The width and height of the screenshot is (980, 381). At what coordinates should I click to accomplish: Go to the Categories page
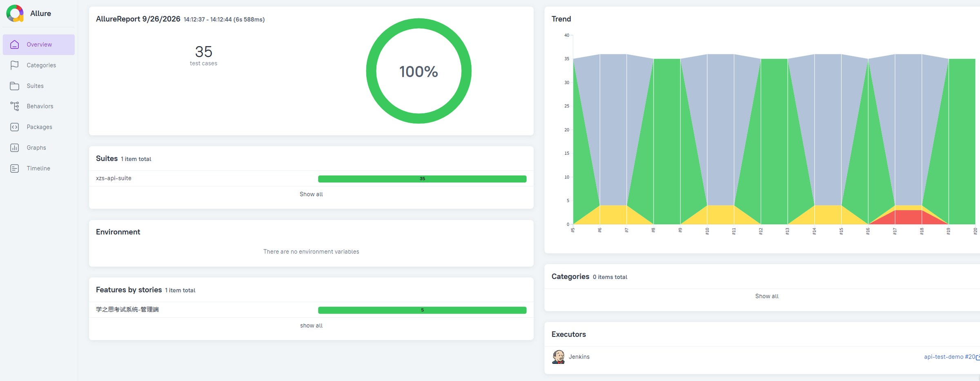coord(39,65)
